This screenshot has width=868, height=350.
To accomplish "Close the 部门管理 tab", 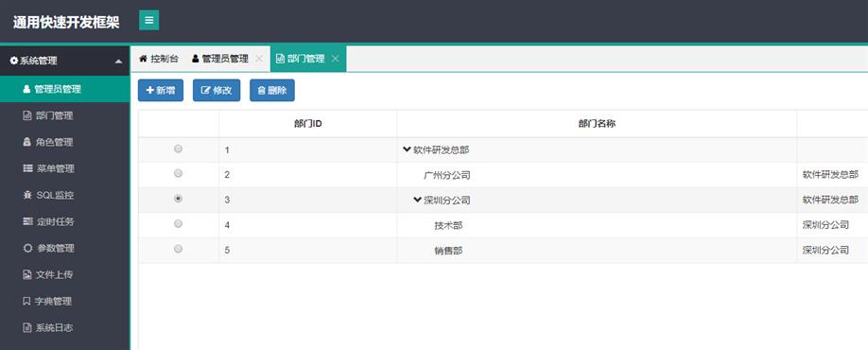I will (x=335, y=59).
